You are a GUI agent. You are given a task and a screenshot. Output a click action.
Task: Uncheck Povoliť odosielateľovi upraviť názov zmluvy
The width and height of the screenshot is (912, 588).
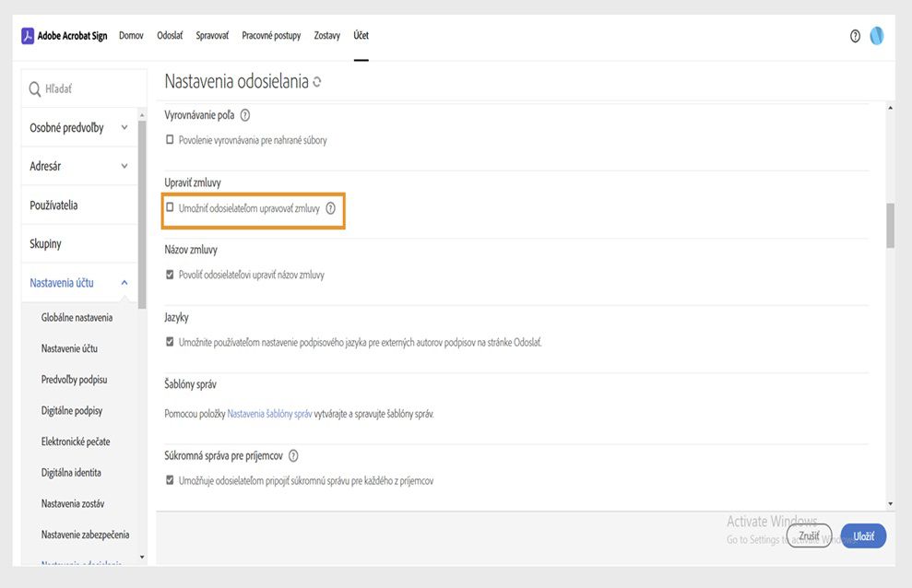(x=170, y=275)
